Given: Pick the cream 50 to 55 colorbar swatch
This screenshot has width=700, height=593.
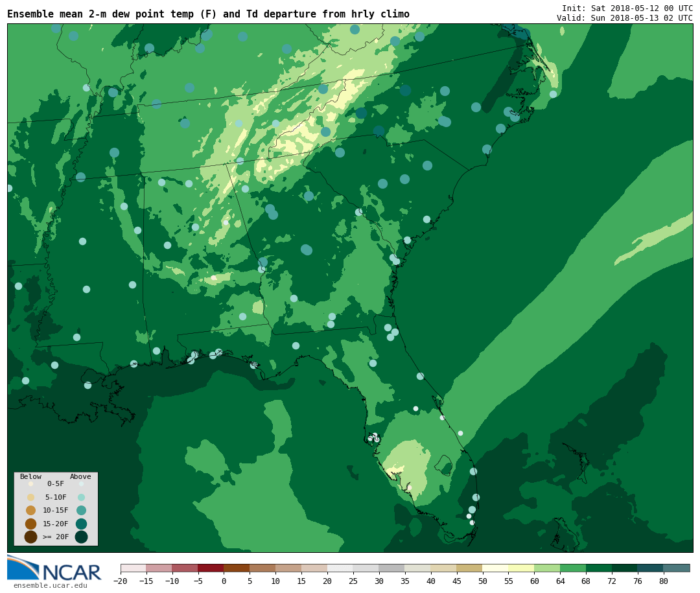Looking at the screenshot, I should (496, 568).
